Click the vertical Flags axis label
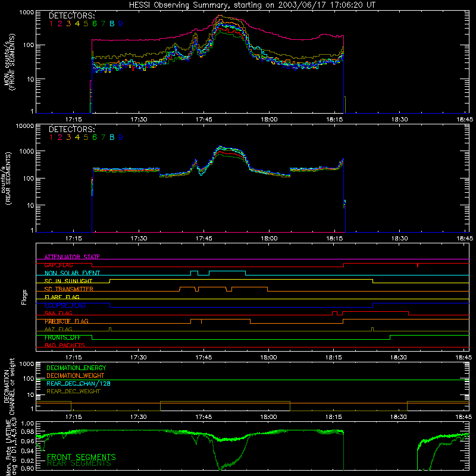 tap(24, 297)
